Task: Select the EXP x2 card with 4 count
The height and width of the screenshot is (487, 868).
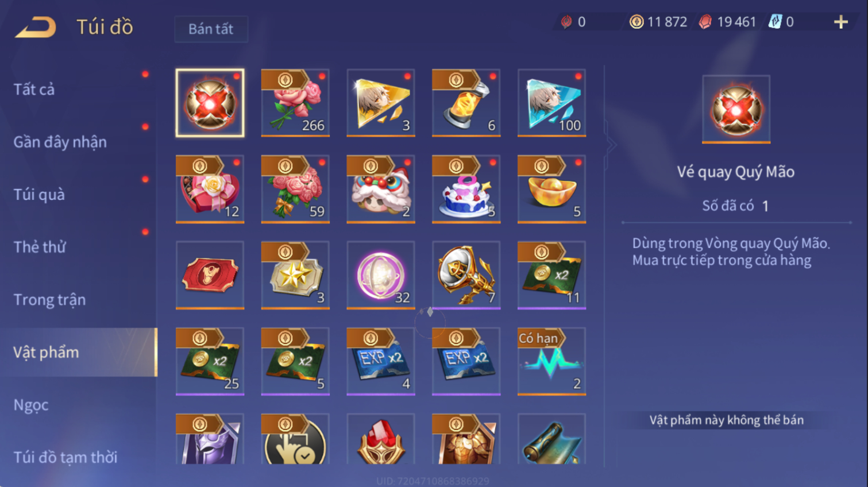Action: point(381,361)
